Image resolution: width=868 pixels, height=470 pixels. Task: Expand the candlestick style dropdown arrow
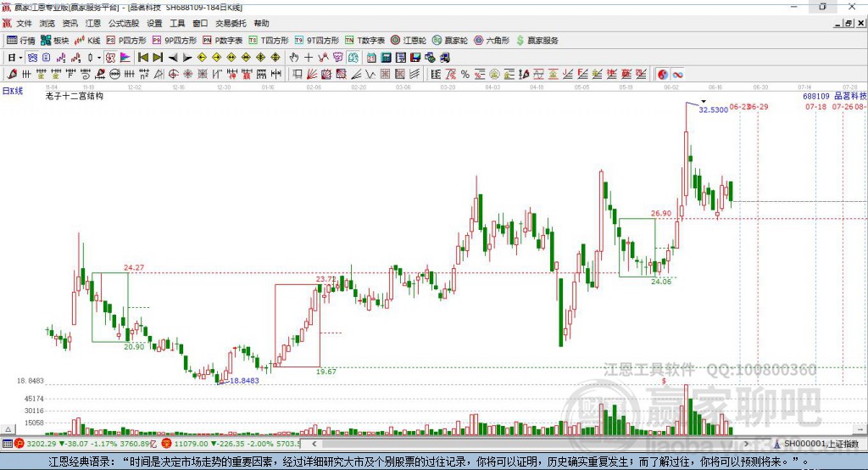(99, 58)
